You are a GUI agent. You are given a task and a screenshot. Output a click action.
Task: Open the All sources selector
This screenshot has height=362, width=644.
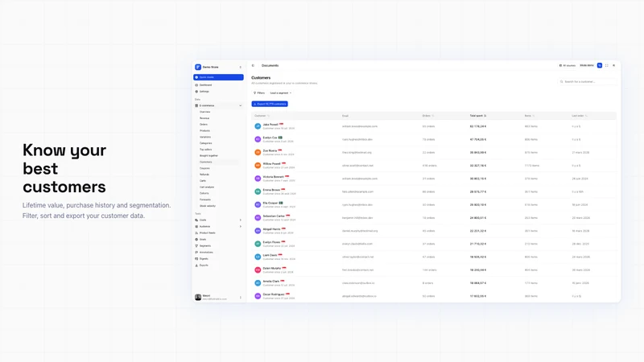(x=568, y=66)
